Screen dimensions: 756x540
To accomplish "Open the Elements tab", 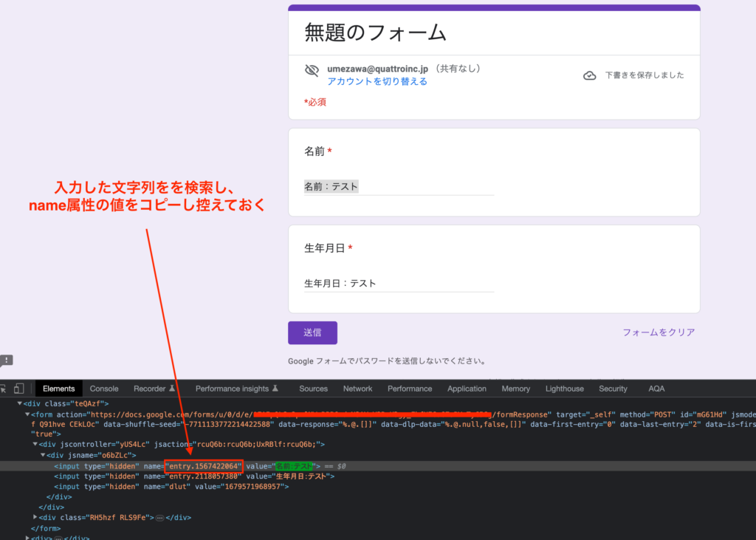I will point(59,389).
